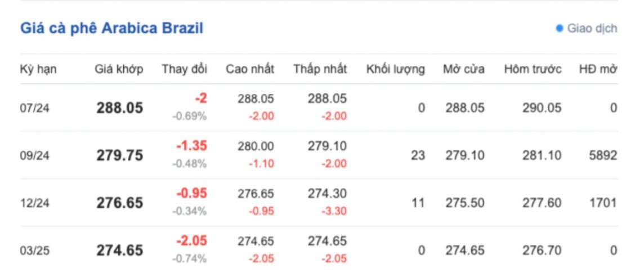The width and height of the screenshot is (644, 273).
Task: Click the HĐ mở column header
Action: 598,69
